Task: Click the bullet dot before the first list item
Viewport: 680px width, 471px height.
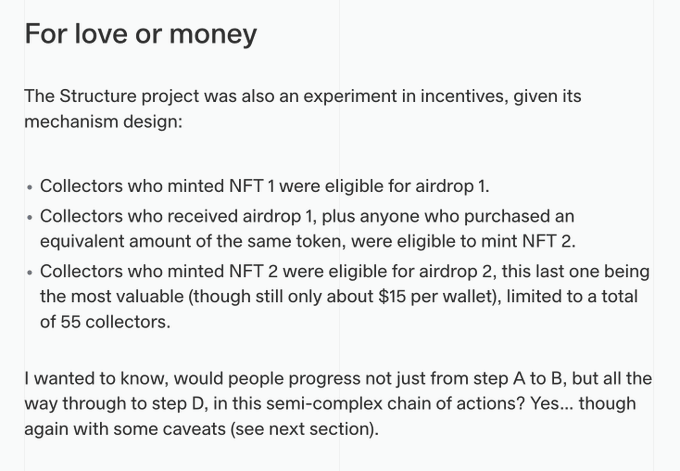Action: (x=30, y=188)
